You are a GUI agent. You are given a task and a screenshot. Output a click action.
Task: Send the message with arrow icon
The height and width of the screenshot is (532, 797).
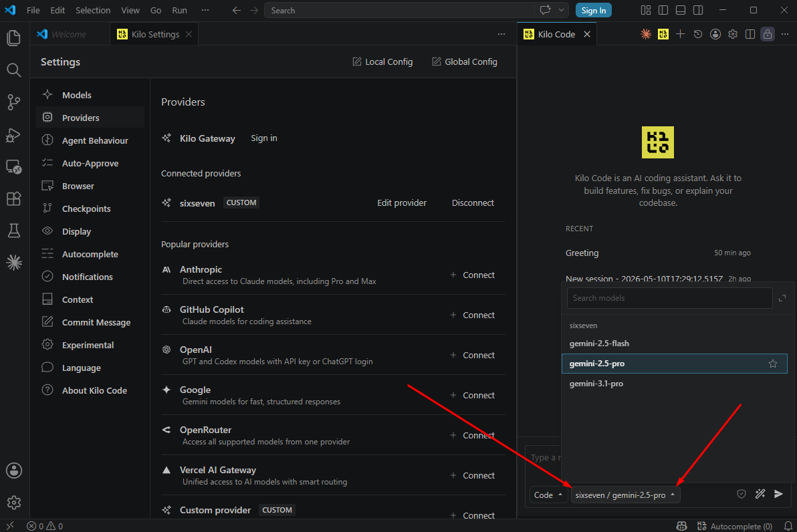[x=778, y=494]
